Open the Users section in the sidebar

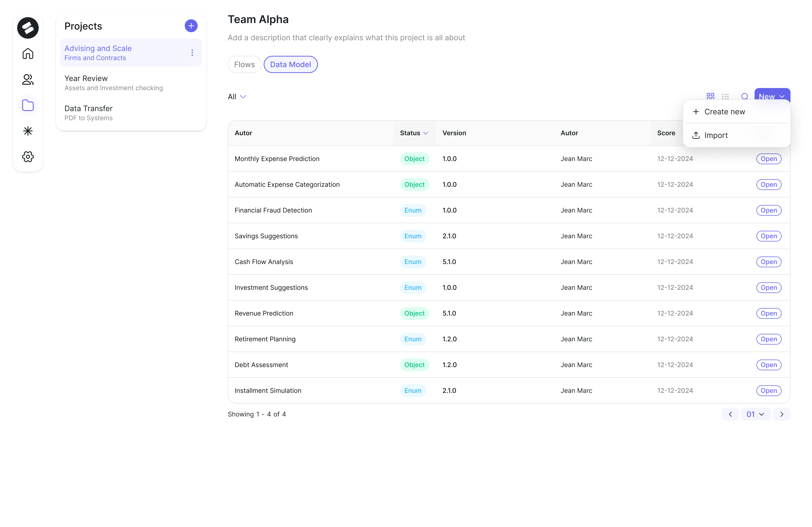[28, 79]
